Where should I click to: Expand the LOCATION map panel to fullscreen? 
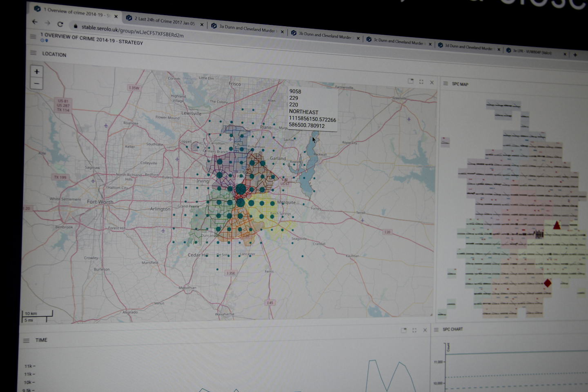click(421, 82)
